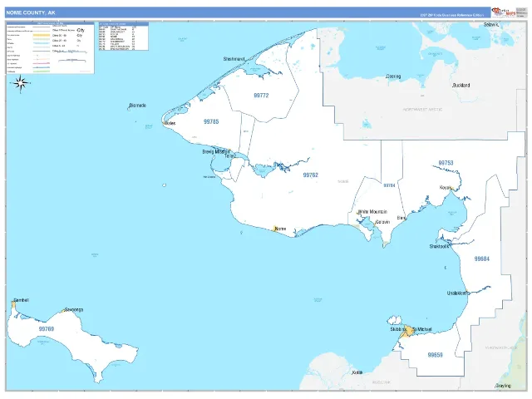Select the Wales town label
The image size is (532, 399).
coord(170,123)
